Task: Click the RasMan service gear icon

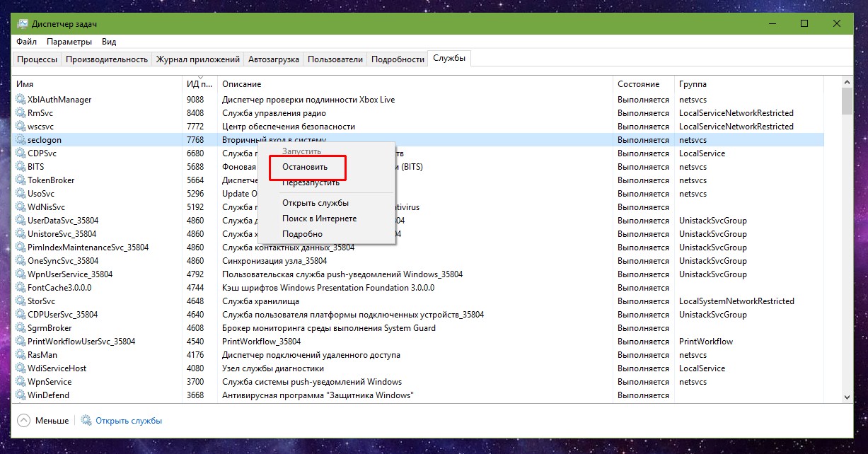Action: [x=21, y=355]
